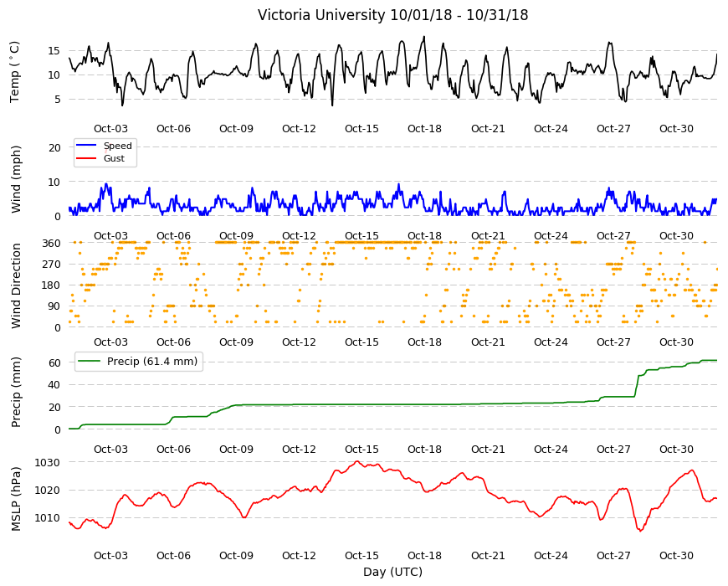
Task: Click Oct-21 tick under wind direction chart
Action: coord(488,342)
